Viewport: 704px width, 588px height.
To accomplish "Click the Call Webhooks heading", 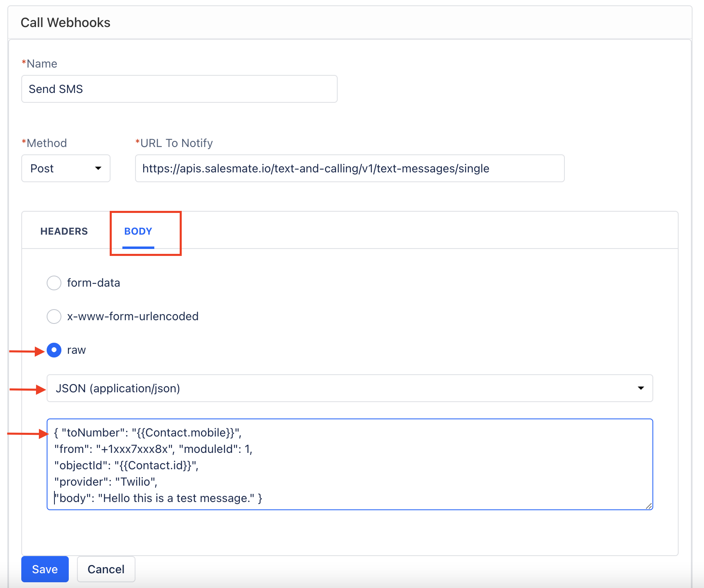I will pos(65,23).
